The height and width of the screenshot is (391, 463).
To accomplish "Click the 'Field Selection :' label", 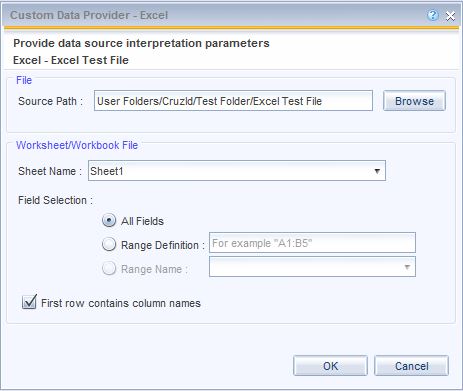I will click(55, 200).
